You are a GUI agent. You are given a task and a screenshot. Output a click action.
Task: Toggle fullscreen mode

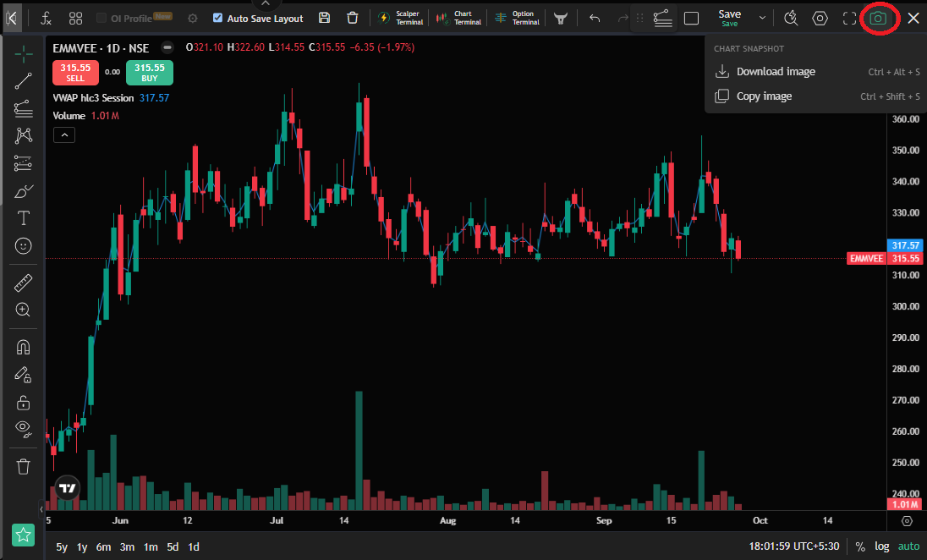pos(849,19)
